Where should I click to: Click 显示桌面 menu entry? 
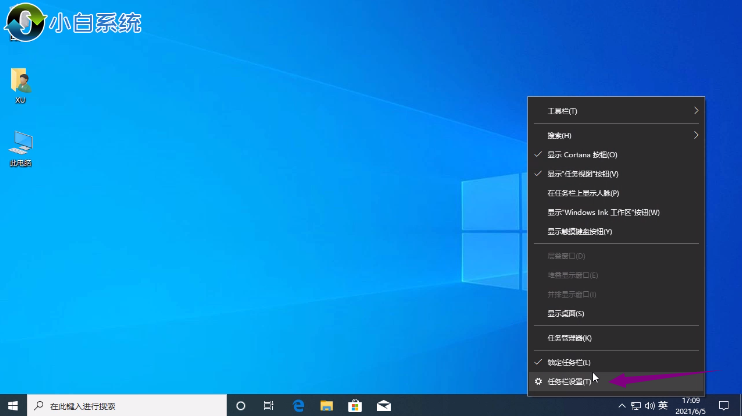pos(566,314)
